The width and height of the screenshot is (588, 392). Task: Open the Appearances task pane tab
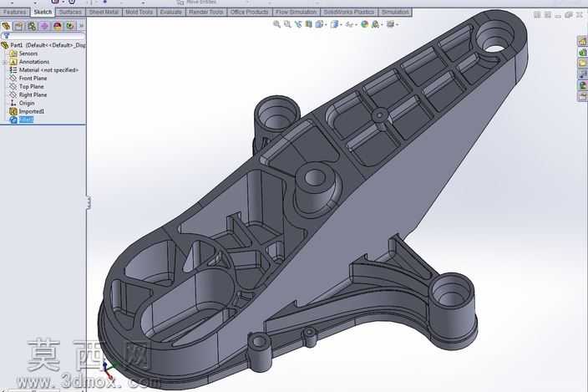click(582, 86)
